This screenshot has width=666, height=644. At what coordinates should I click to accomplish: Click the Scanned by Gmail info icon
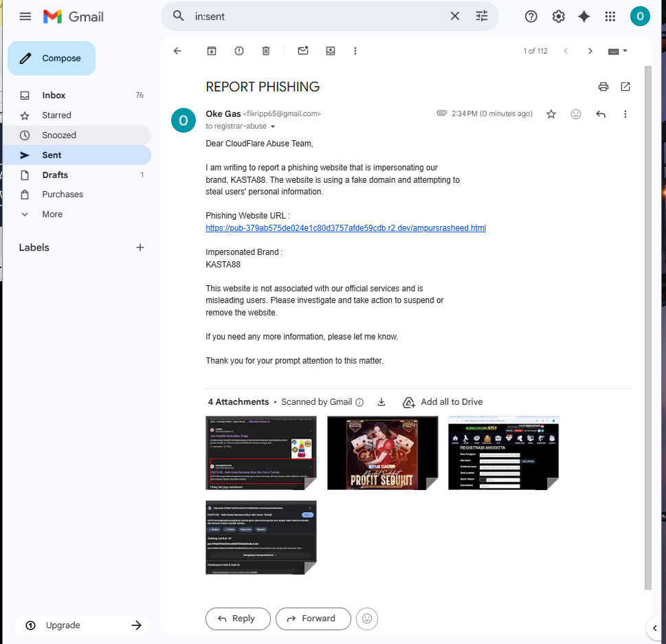click(359, 402)
